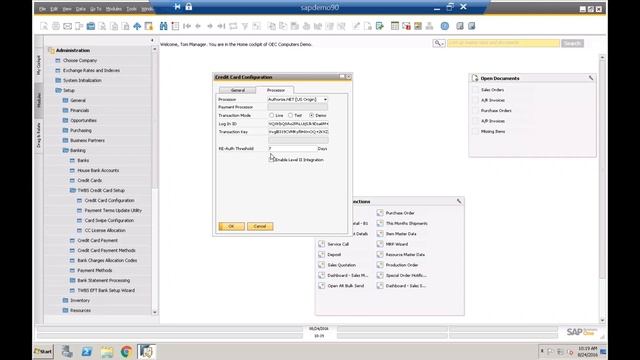Open the Modules menu

pyautogui.click(x=113, y=9)
